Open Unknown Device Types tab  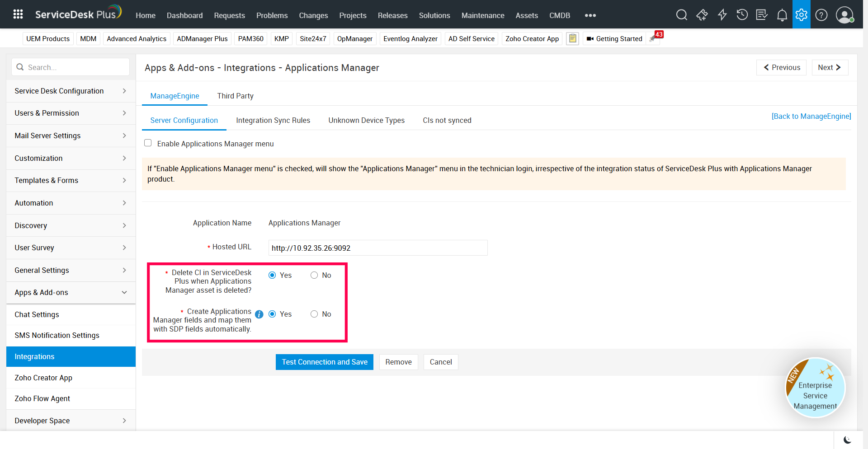[366, 120]
